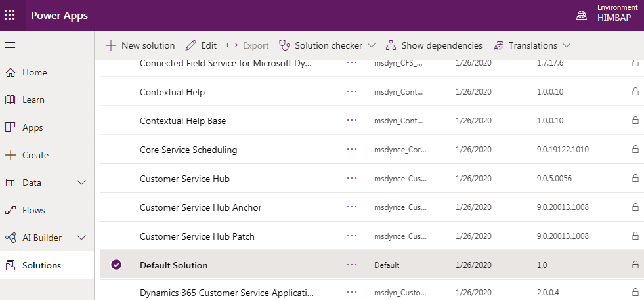Switch environment HIMBAP
The height and width of the screenshot is (300, 644).
pos(614,18)
